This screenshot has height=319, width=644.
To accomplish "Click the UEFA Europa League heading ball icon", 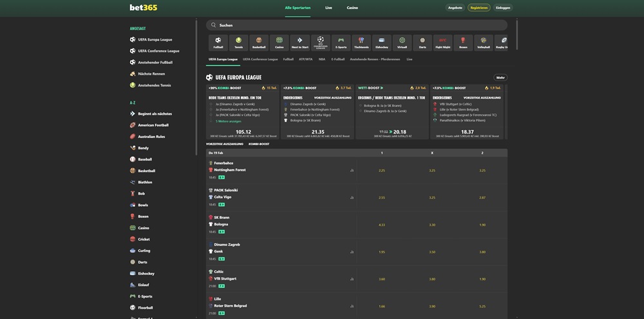I will click(x=209, y=77).
